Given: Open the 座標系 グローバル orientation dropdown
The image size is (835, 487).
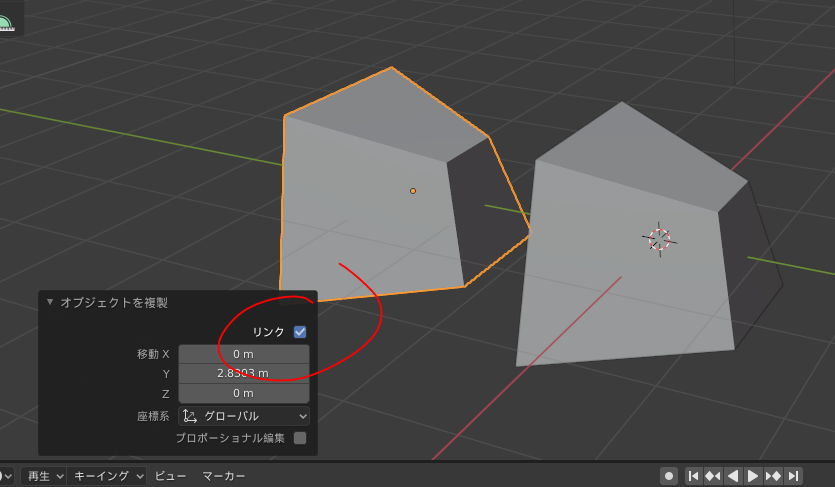Looking at the screenshot, I should tap(244, 416).
